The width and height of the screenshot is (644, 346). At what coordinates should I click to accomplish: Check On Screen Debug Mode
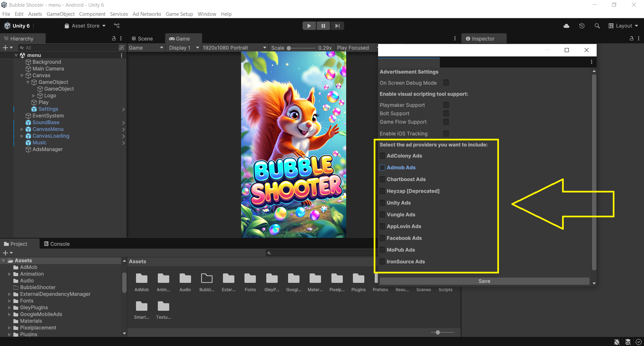pos(446,83)
